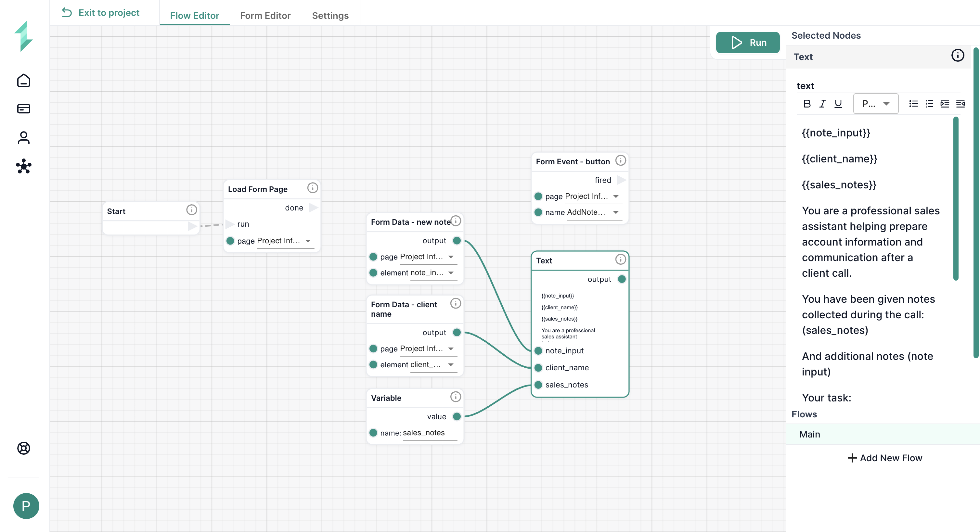Show info for Load Form Page node
Screen dimensions: 980x532
[313, 188]
